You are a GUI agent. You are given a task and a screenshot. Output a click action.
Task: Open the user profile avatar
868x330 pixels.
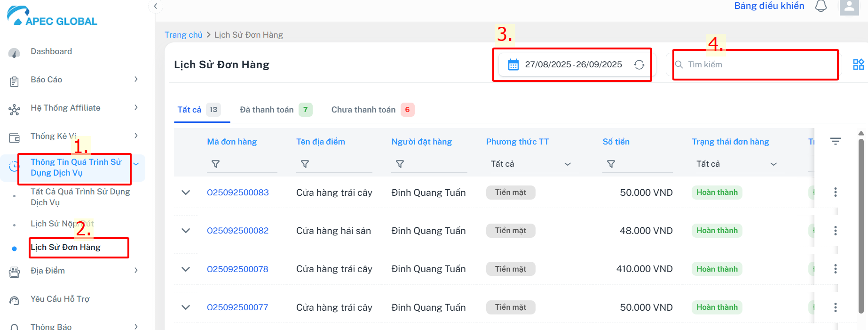pos(849,7)
